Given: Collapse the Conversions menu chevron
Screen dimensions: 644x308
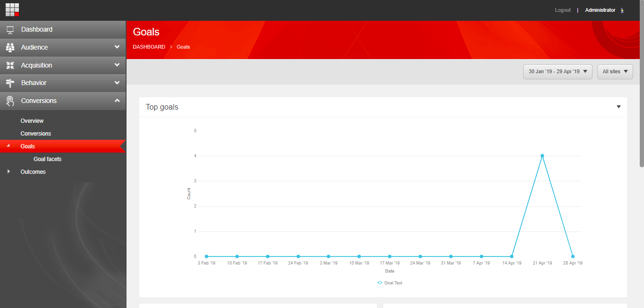Looking at the screenshot, I should [x=117, y=101].
